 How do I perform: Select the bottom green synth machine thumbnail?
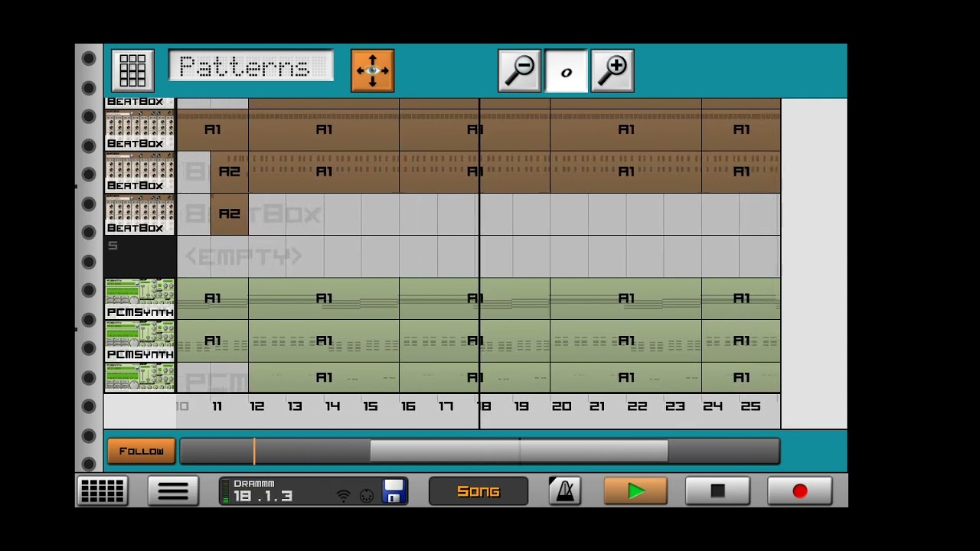(x=139, y=377)
